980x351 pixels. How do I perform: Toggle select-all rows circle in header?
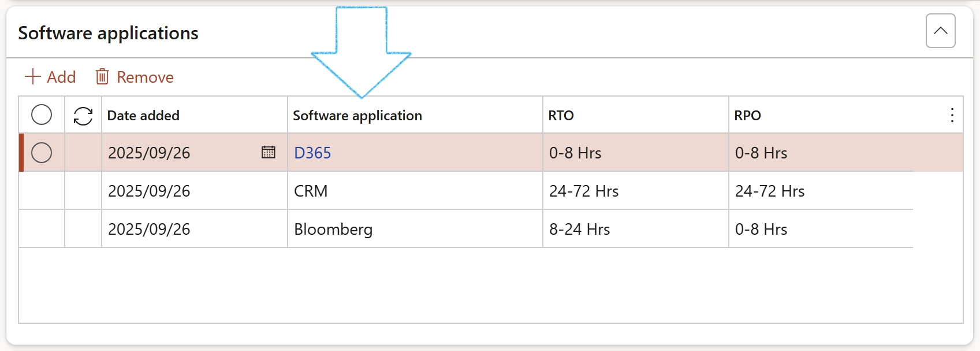coord(42,114)
